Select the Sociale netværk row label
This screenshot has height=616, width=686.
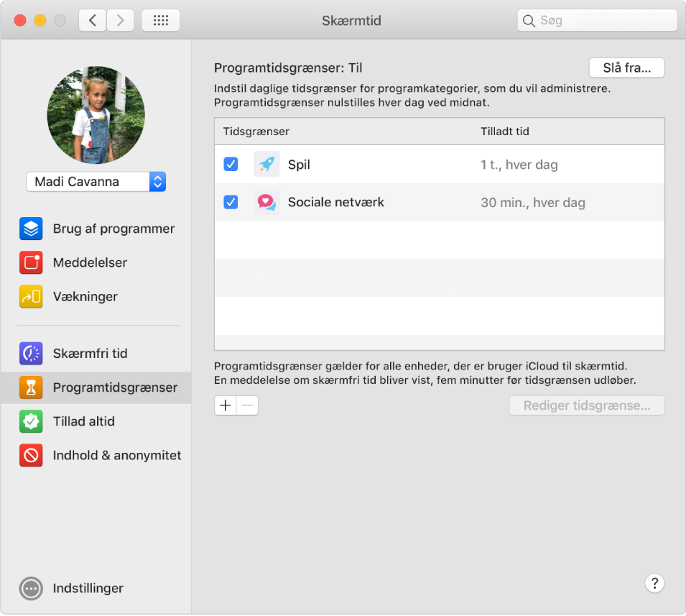[336, 202]
